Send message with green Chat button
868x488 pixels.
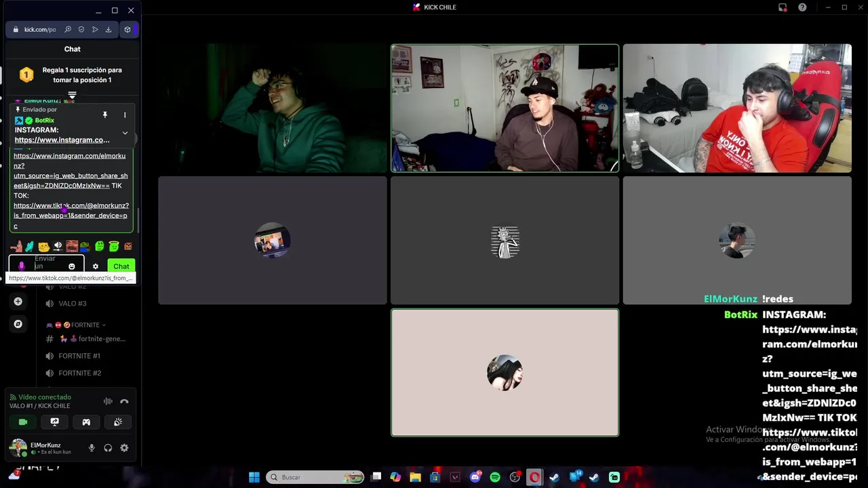(x=121, y=266)
